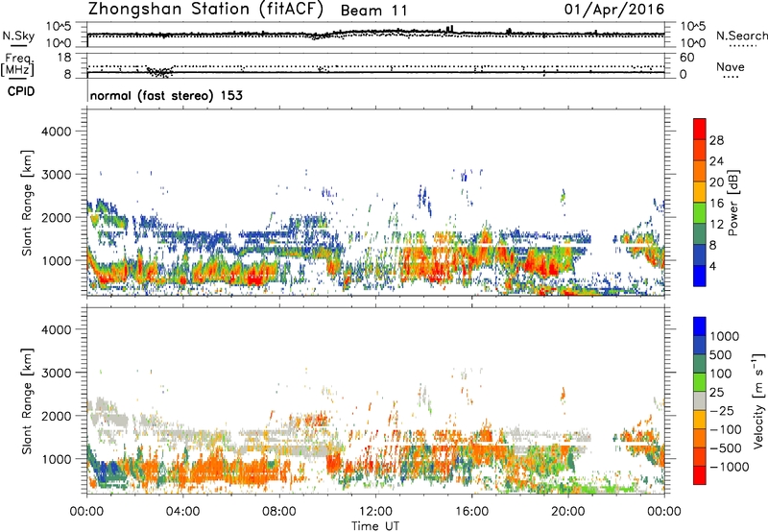Select the Freq. [MHz] axis label
This screenshot has height=532, width=768.
[x=18, y=64]
